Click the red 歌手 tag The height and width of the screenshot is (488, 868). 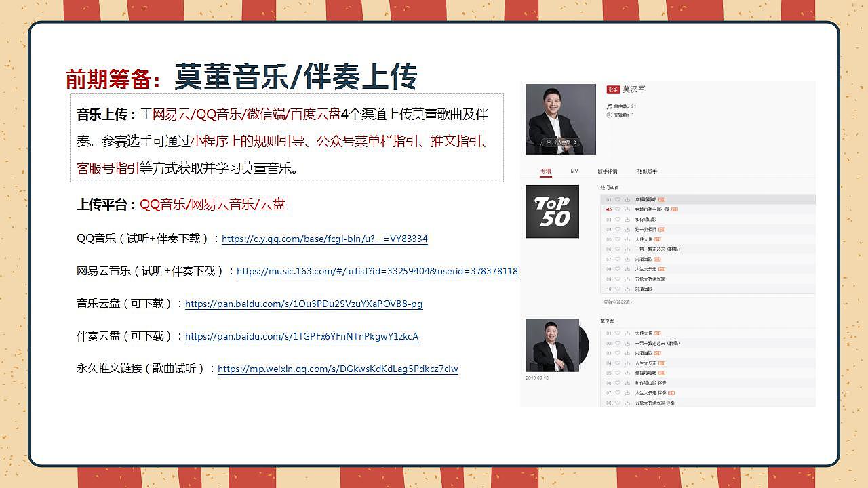point(613,89)
